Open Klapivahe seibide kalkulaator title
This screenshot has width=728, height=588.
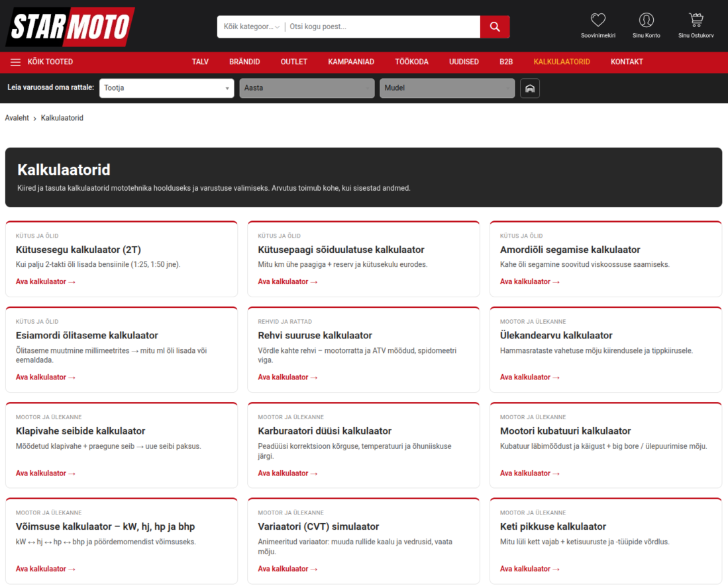click(x=81, y=431)
